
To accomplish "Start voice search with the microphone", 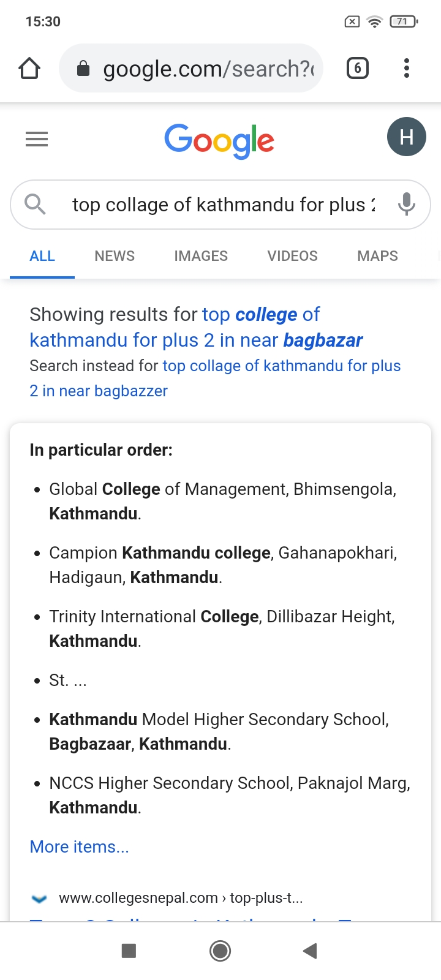I will (406, 204).
